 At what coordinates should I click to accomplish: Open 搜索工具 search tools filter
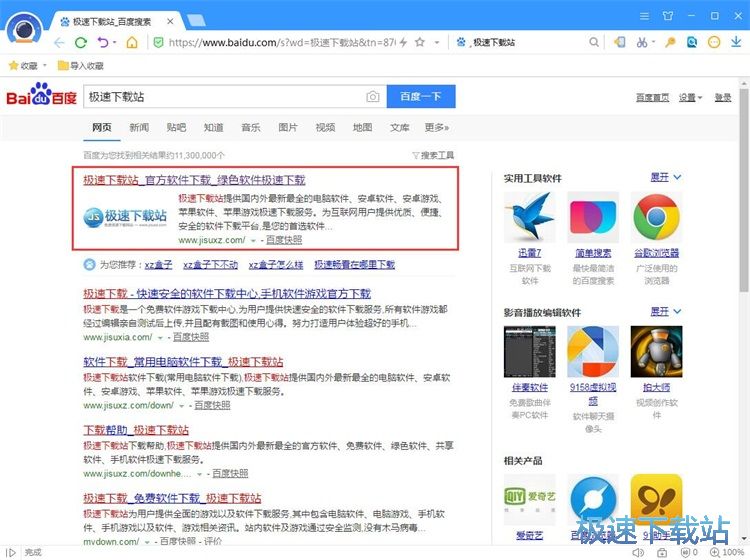433,155
